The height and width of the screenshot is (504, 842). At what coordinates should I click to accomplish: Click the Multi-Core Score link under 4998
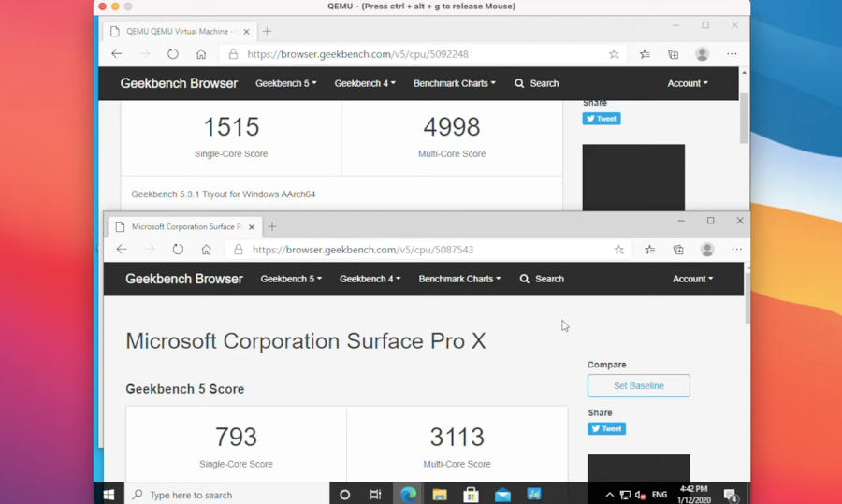click(452, 153)
